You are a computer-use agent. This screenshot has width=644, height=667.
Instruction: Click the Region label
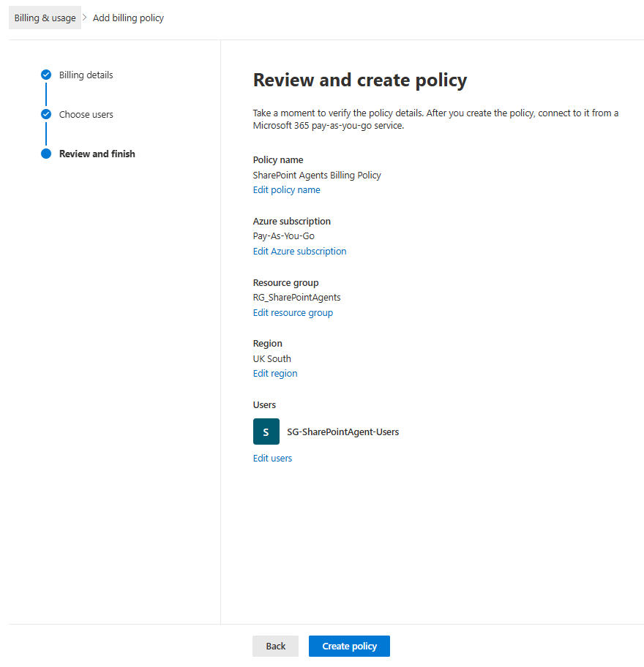pyautogui.click(x=267, y=343)
